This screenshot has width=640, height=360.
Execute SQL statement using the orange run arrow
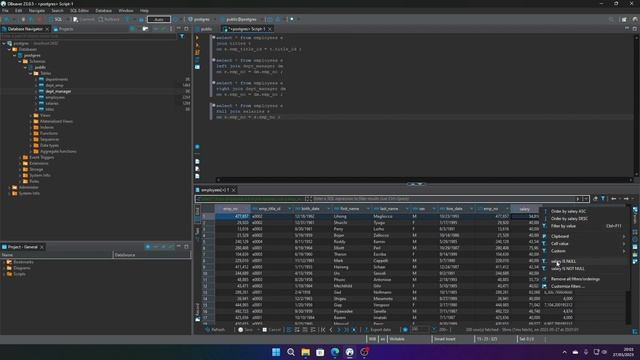coord(197,38)
